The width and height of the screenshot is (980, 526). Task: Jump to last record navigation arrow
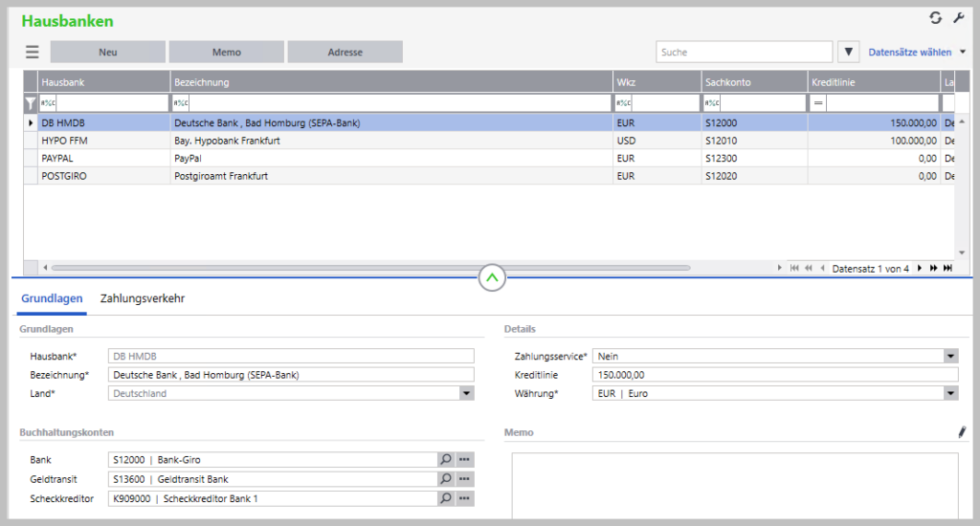click(x=947, y=268)
